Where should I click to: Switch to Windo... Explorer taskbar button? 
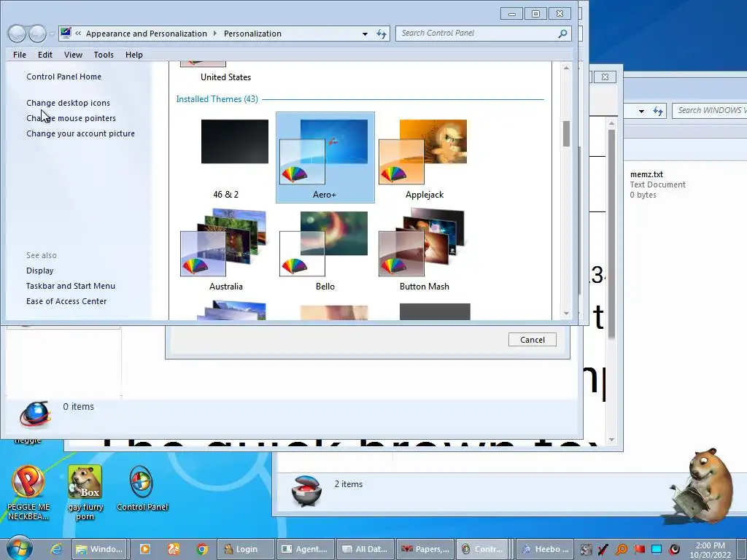pyautogui.click(x=99, y=549)
